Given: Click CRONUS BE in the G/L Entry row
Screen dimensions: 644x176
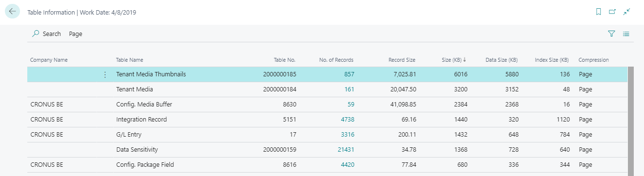Looking at the screenshot, I should click(47, 135).
